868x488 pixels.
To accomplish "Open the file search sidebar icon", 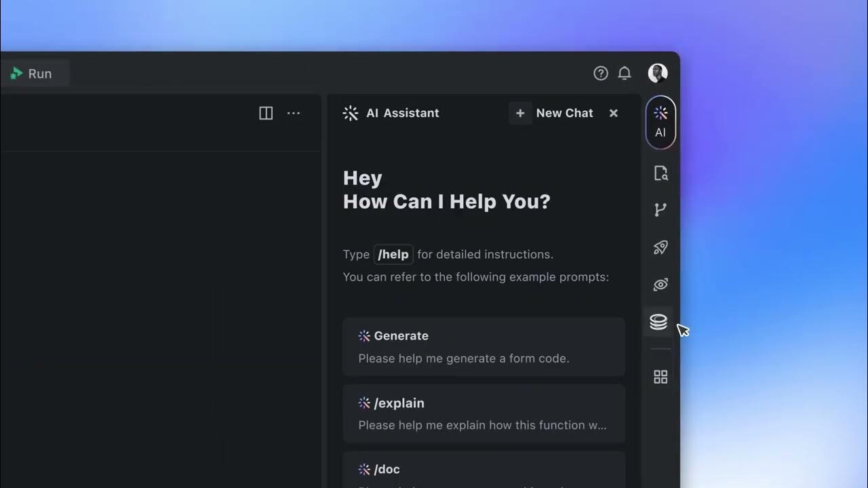I will (660, 174).
